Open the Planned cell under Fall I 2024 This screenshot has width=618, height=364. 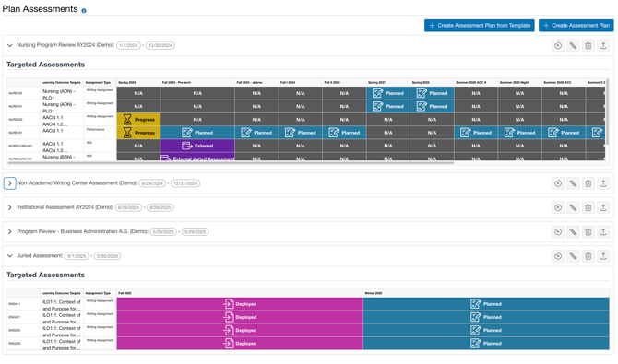[301, 133]
